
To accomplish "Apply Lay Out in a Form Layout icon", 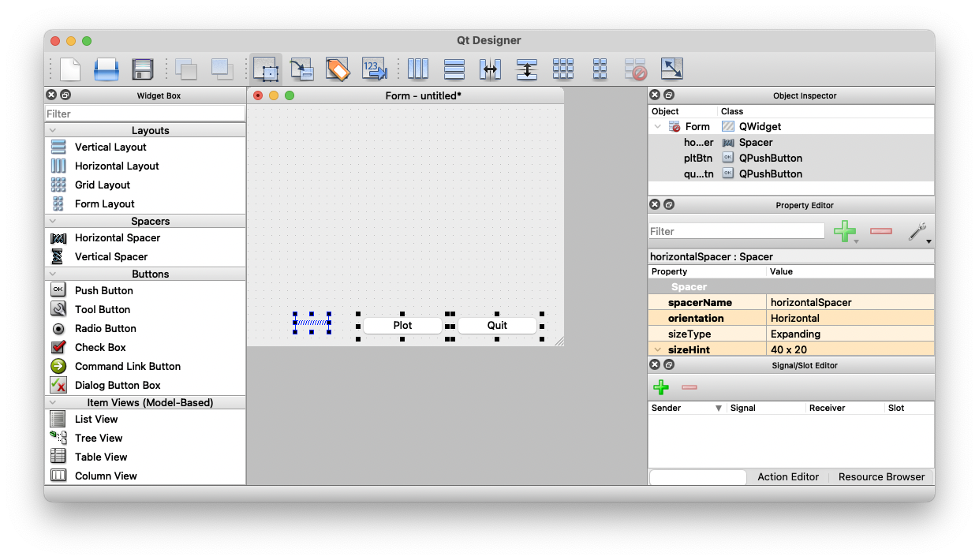I will 600,69.
